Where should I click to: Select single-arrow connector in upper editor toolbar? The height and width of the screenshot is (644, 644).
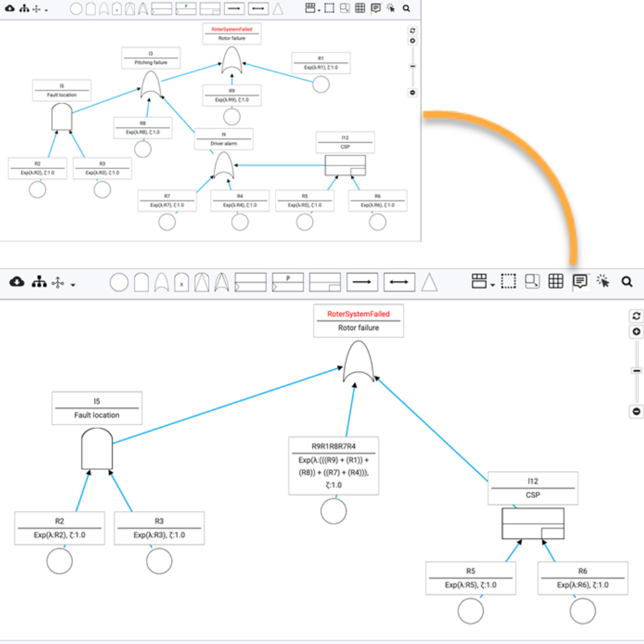tap(235, 9)
